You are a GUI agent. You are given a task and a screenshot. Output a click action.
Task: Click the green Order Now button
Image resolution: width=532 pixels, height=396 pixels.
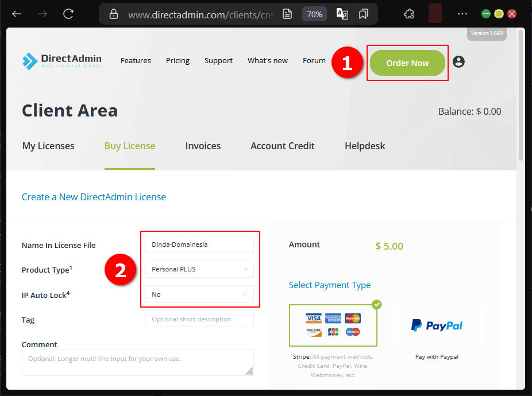[407, 63]
